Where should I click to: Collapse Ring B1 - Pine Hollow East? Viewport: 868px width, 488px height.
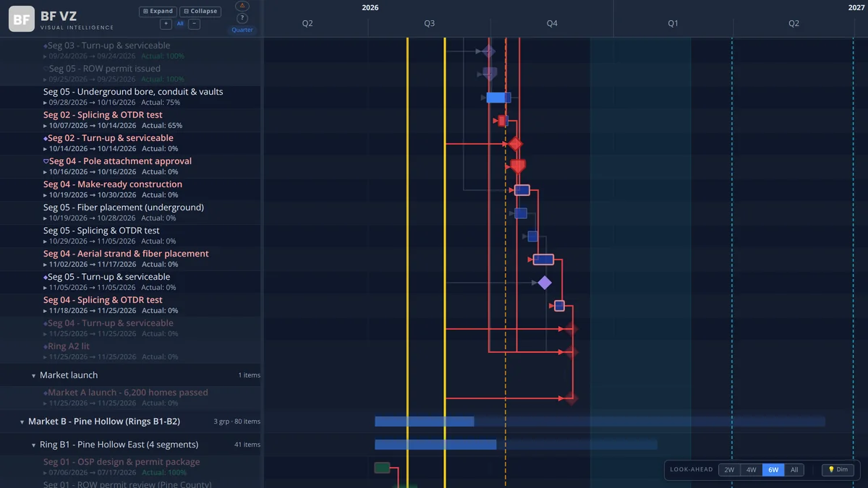[x=33, y=445]
